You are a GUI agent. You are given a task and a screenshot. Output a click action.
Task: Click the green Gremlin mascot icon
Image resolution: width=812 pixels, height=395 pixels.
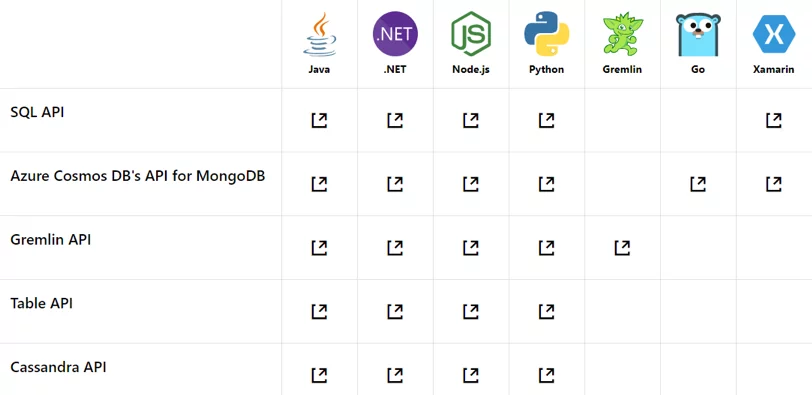tap(622, 34)
